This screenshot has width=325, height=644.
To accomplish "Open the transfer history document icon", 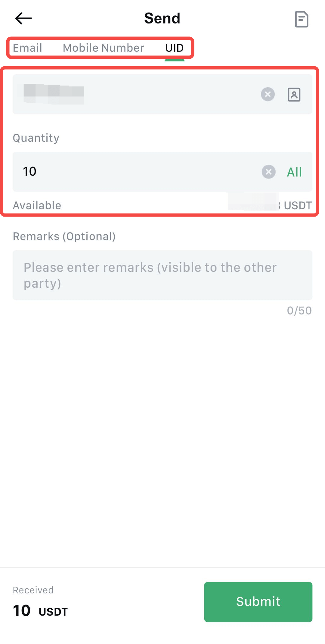I will point(301,19).
